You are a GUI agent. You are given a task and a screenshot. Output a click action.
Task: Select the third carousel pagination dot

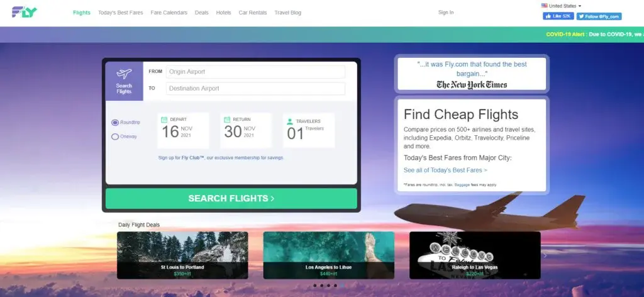click(328, 286)
